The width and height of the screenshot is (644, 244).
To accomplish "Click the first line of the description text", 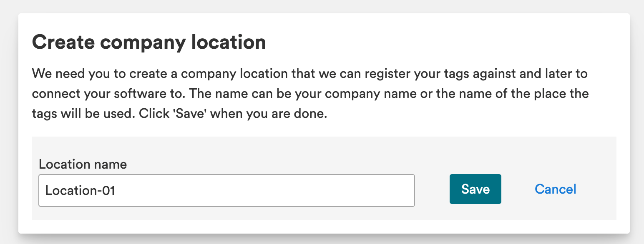I will (x=310, y=74).
